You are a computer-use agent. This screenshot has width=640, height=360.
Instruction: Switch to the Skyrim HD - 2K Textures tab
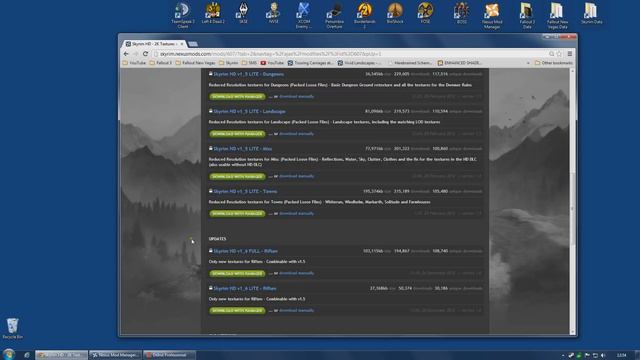click(154, 44)
